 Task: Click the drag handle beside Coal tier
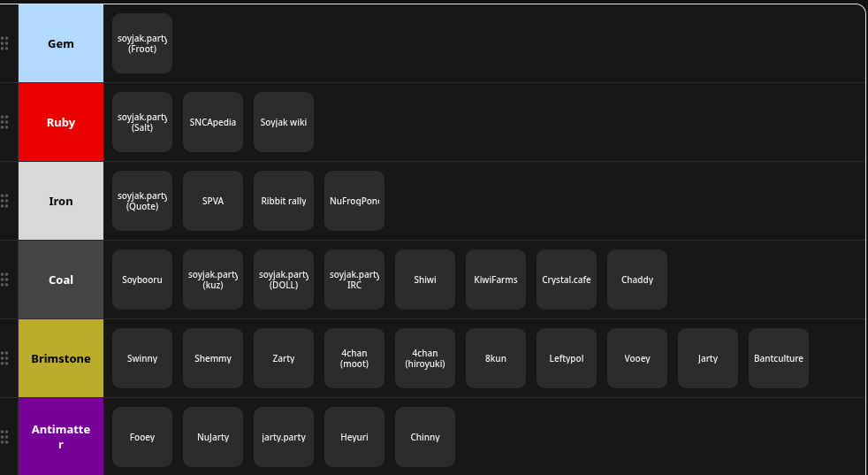4,280
